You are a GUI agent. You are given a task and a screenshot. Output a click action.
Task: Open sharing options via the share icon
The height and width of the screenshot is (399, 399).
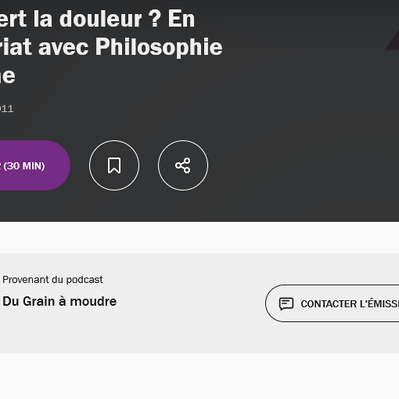[x=183, y=165]
